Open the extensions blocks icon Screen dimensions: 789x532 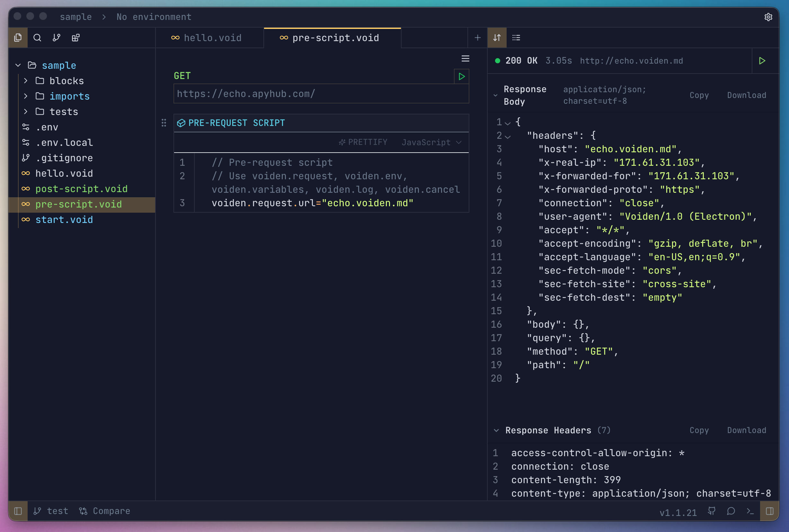tap(75, 38)
